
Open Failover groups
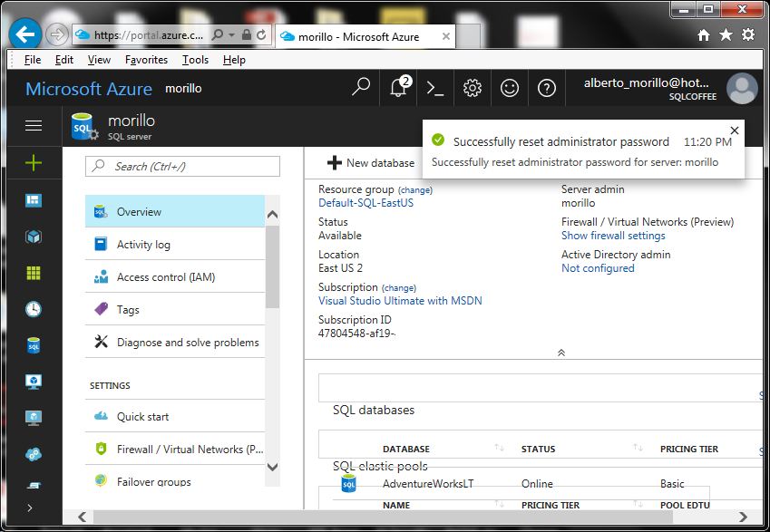click(175, 481)
